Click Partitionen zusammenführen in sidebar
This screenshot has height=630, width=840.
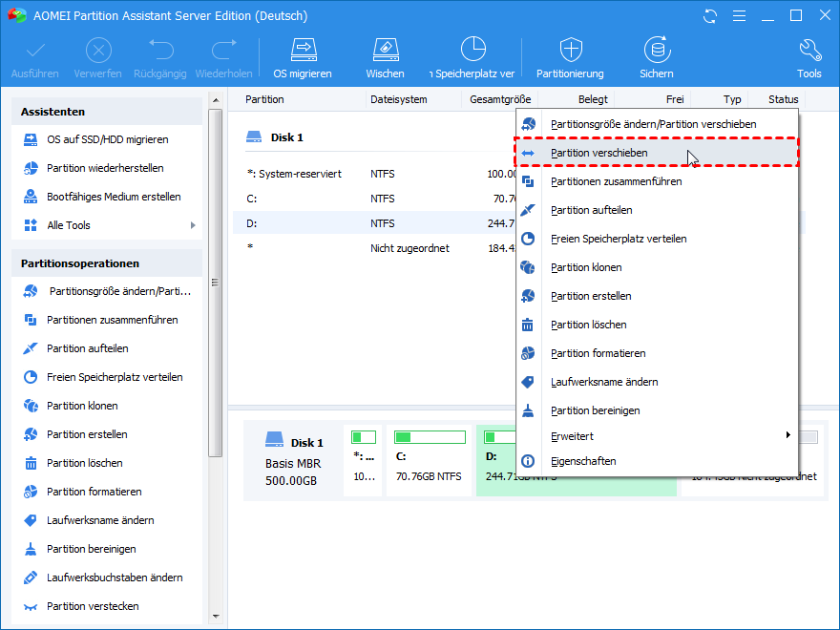(107, 320)
